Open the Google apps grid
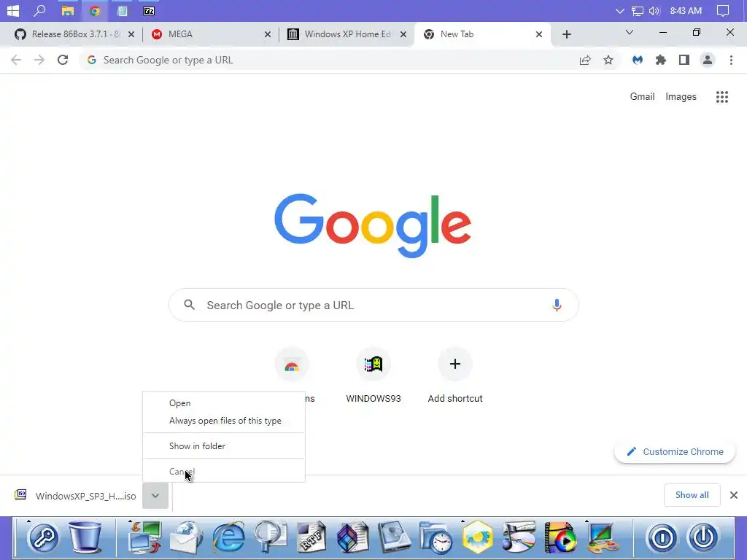The image size is (747, 560). click(x=722, y=97)
